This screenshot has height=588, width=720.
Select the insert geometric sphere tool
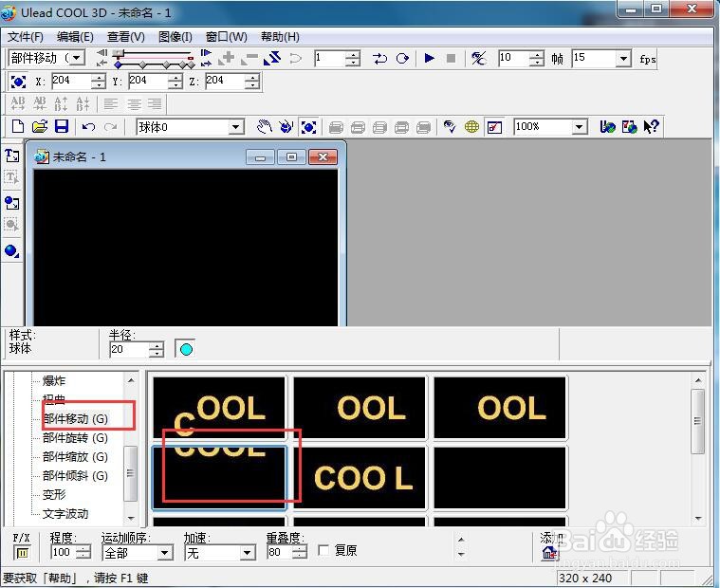12,250
